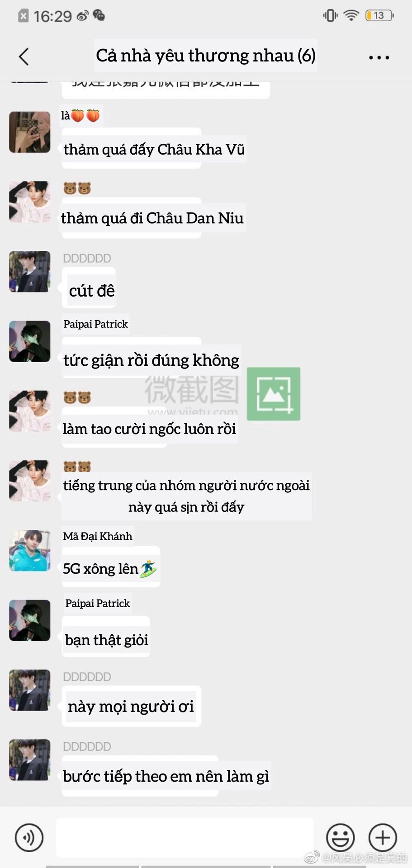Tap the group title 'Cả nhà yêu thương nhau'

tap(206, 56)
